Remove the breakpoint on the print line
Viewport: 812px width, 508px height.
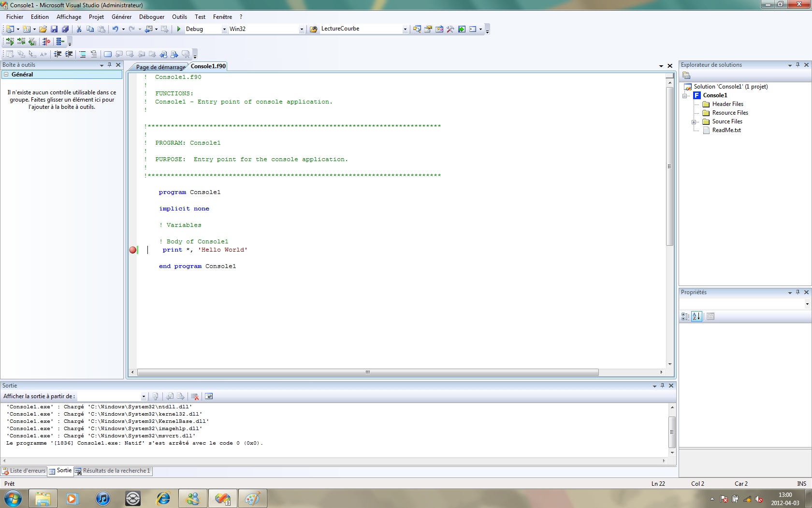pos(133,250)
